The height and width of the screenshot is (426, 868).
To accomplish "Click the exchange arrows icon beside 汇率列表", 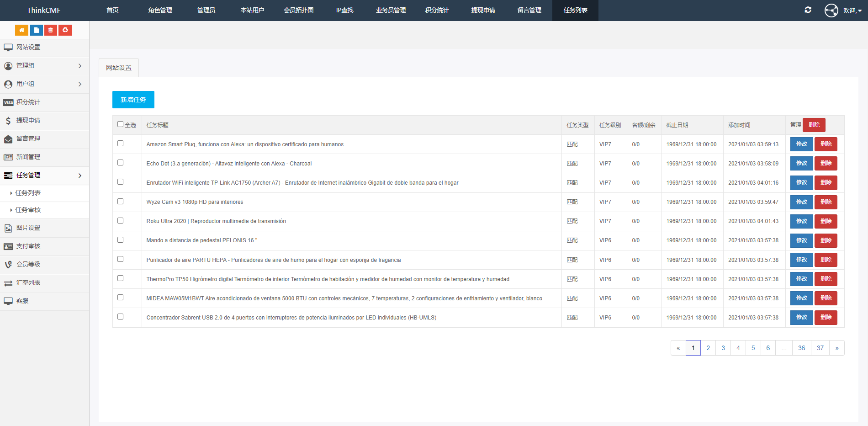I will coord(8,283).
